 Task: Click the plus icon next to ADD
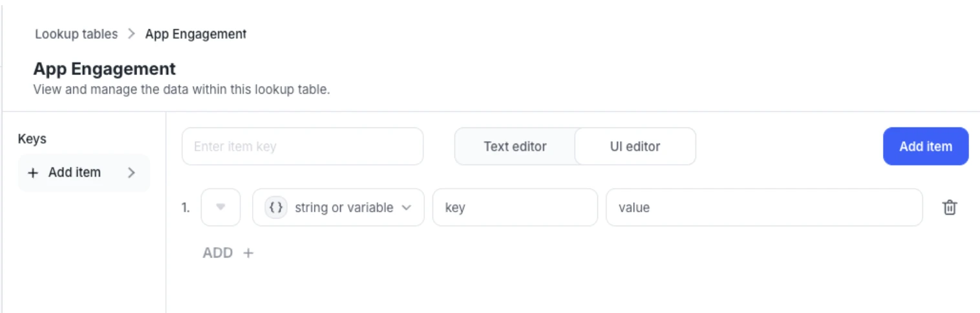click(x=248, y=253)
